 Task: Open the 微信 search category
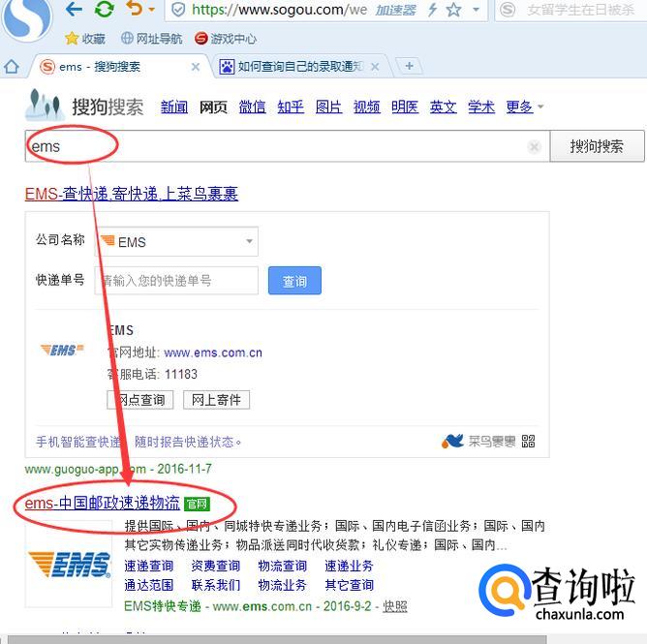pyautogui.click(x=252, y=107)
